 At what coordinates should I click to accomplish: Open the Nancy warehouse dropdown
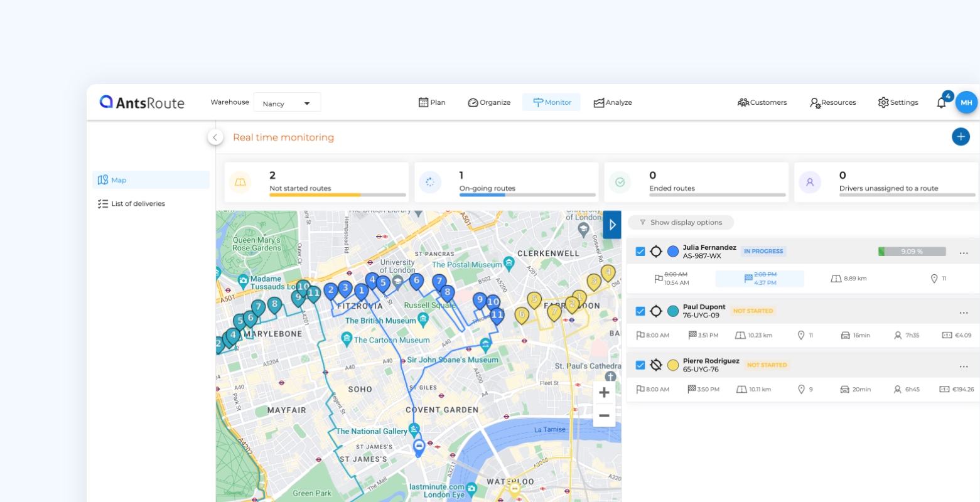click(287, 103)
